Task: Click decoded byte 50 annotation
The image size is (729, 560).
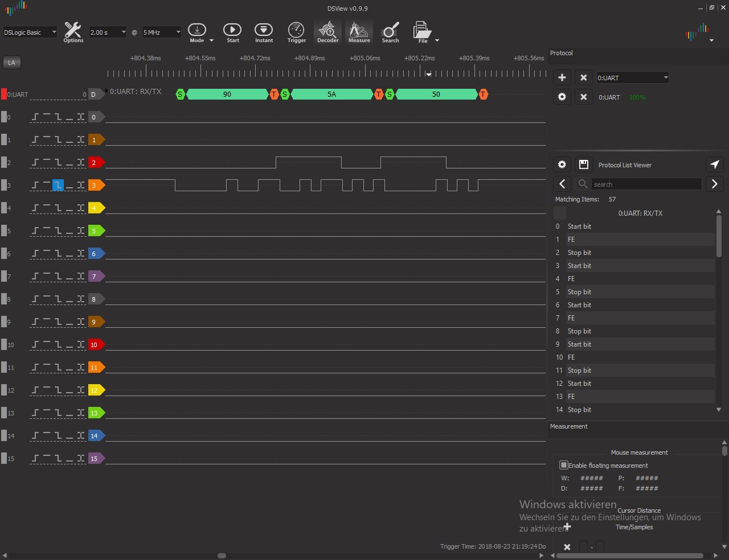Action: 436,94
